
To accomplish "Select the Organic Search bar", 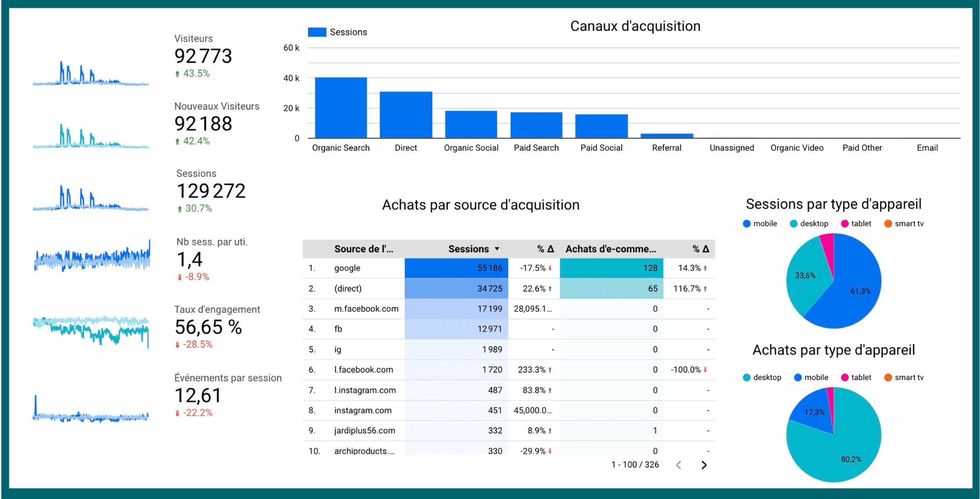I will (341, 108).
